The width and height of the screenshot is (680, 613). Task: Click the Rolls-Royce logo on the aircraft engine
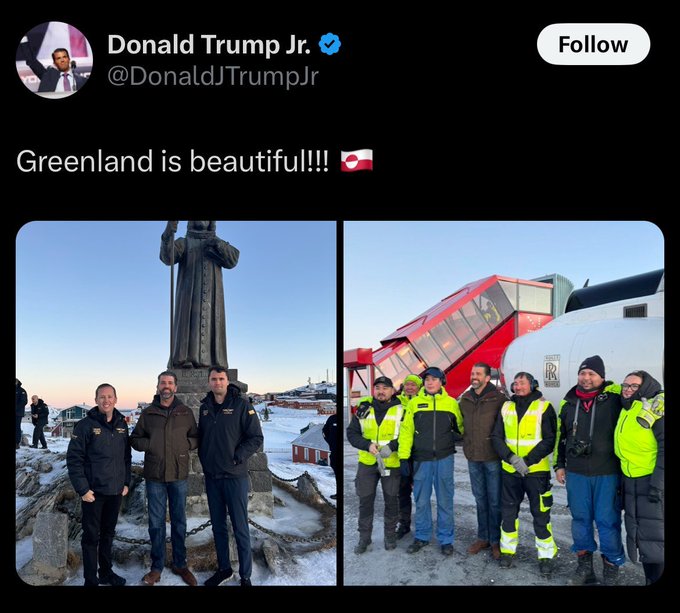coord(552,371)
